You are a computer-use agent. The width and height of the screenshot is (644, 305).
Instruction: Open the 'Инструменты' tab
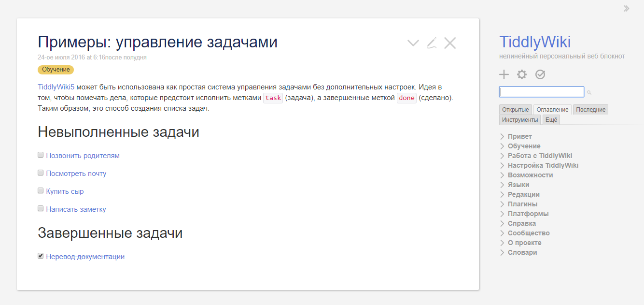[x=519, y=119]
